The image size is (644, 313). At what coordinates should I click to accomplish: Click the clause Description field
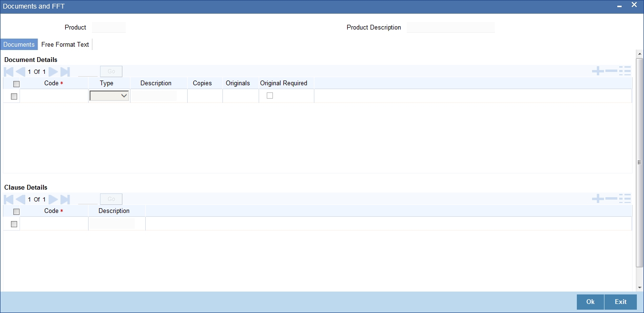(113, 223)
